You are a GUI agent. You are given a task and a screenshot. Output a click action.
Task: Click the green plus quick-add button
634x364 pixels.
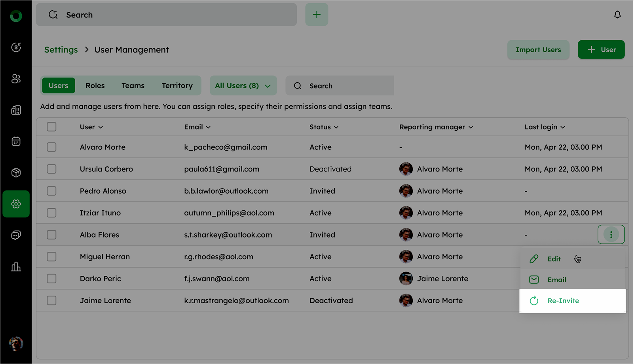click(317, 15)
